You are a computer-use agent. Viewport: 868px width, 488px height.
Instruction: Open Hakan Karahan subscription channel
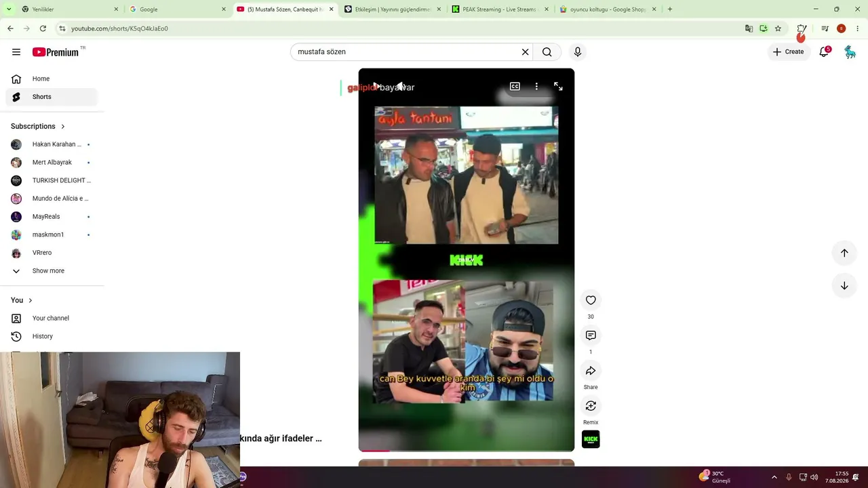pos(52,144)
